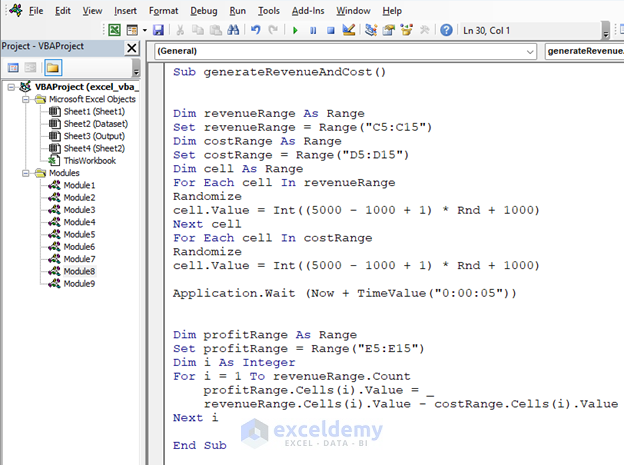Open the Format menu
This screenshot has width=624, height=465.
click(164, 11)
